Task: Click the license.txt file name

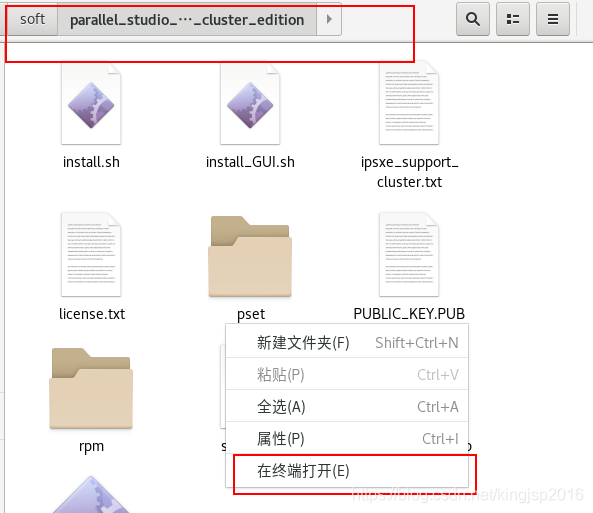Action: click(92, 314)
